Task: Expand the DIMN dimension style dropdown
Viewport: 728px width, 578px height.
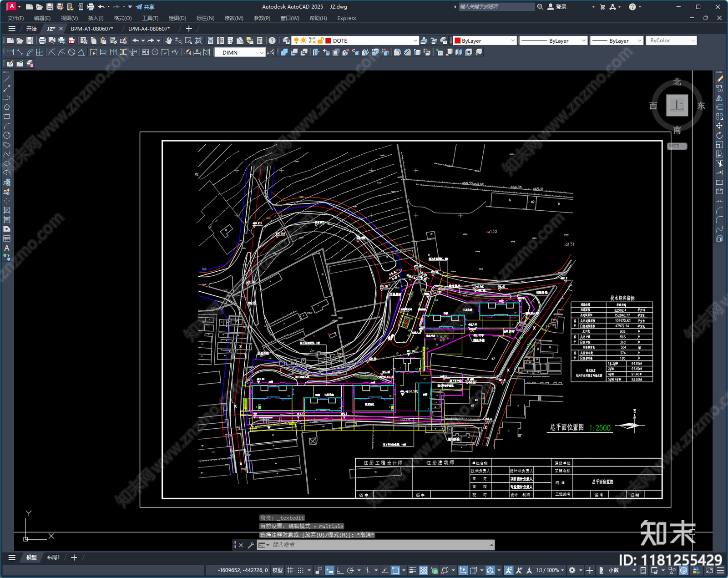Action: (x=262, y=52)
